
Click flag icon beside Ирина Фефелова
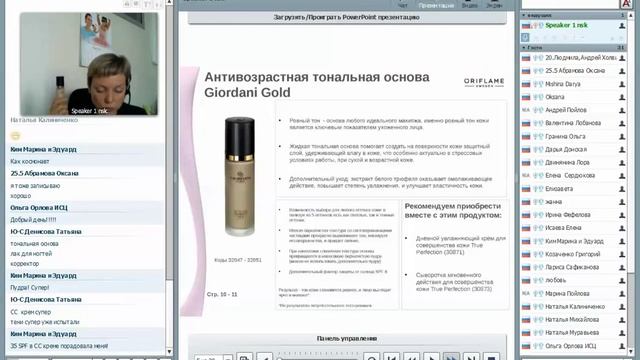point(526,215)
